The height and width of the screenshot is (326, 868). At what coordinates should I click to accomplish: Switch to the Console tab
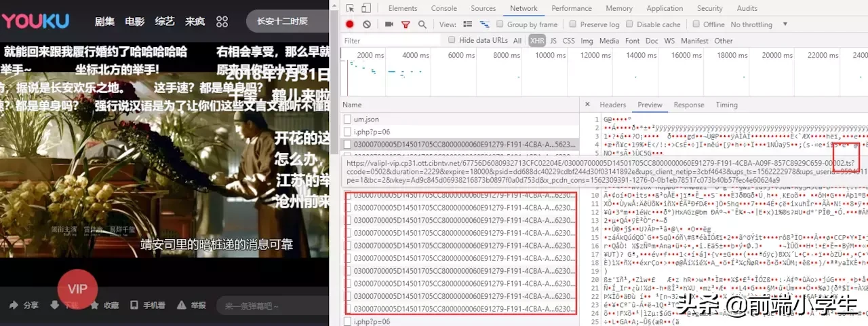coord(444,8)
